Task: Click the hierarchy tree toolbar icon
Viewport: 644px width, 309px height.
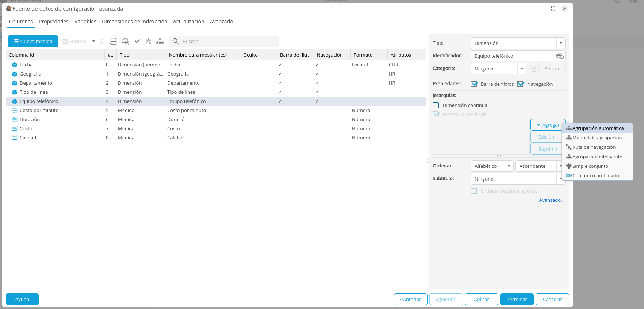Action: 160,41
